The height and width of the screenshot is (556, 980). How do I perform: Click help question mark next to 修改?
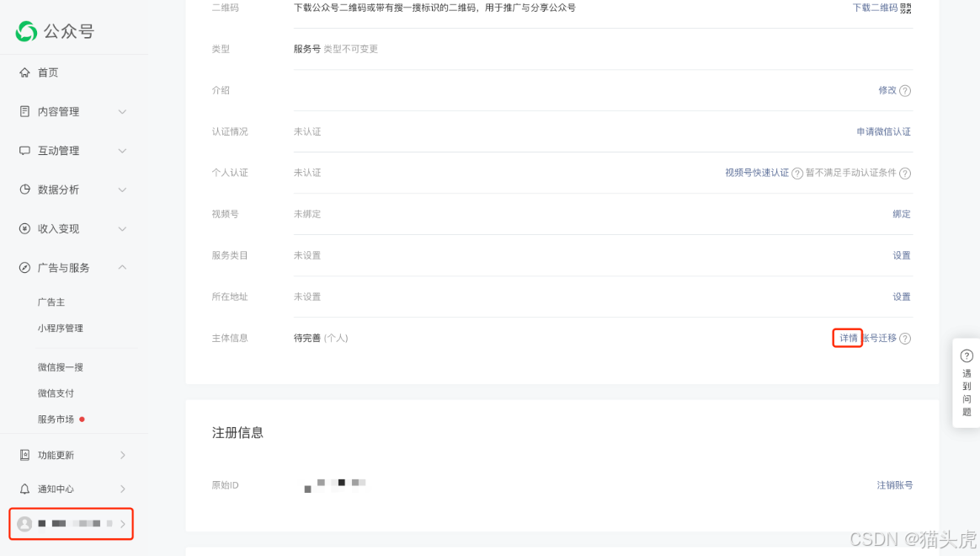[905, 91]
